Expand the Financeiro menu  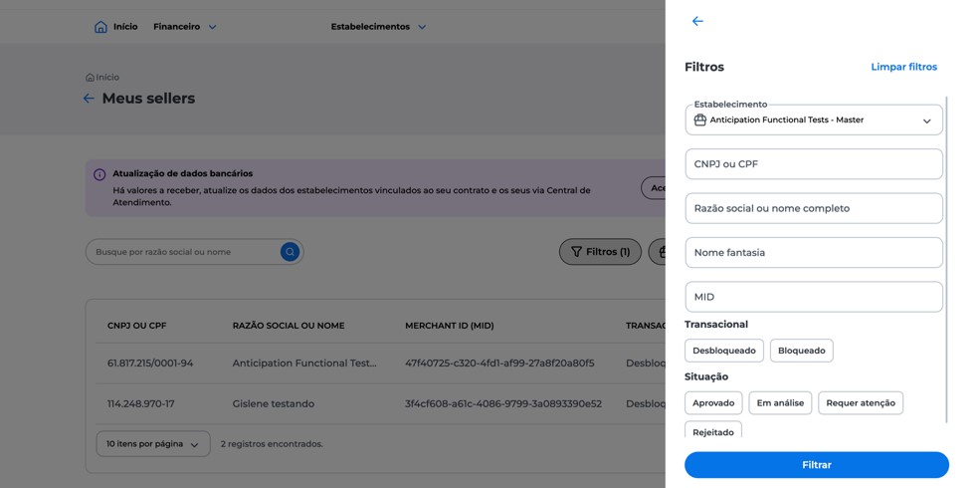[185, 27]
